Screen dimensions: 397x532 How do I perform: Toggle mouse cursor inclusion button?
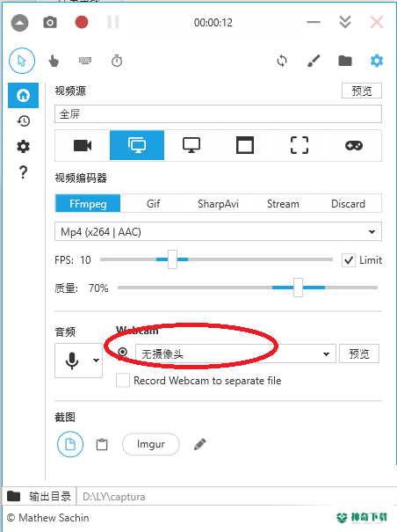point(22,61)
